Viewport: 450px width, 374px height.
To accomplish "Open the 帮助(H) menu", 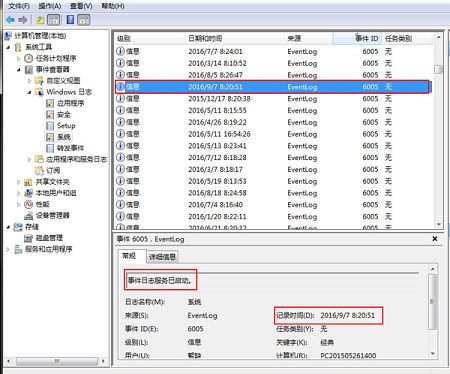I will (x=113, y=6).
